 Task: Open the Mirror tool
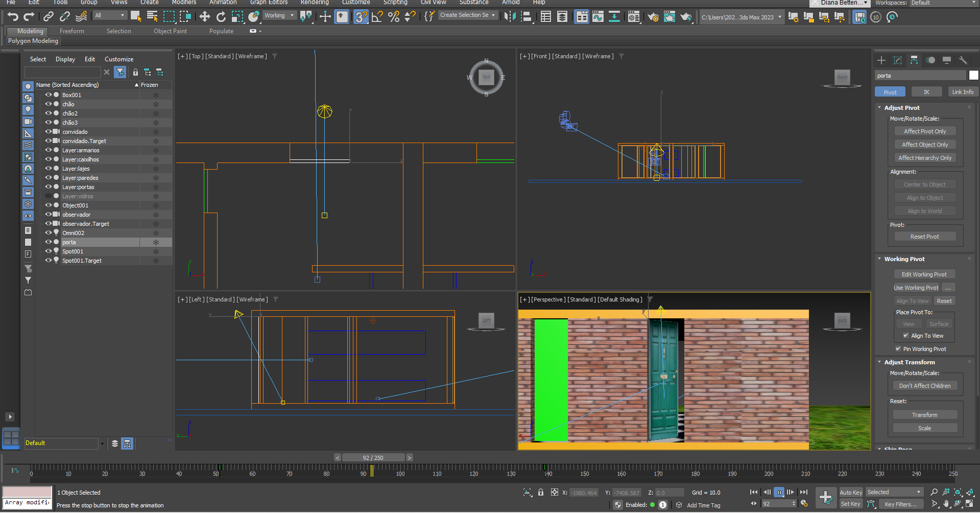coord(509,17)
